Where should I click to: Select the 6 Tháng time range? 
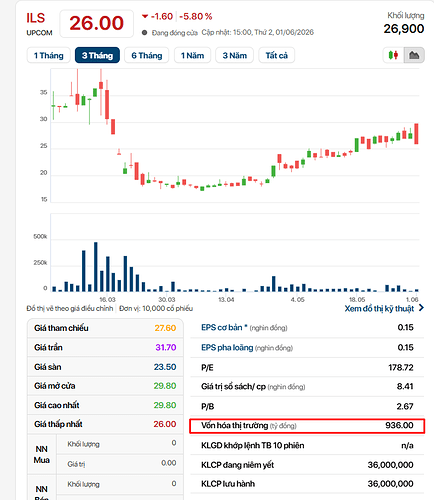coord(147,55)
